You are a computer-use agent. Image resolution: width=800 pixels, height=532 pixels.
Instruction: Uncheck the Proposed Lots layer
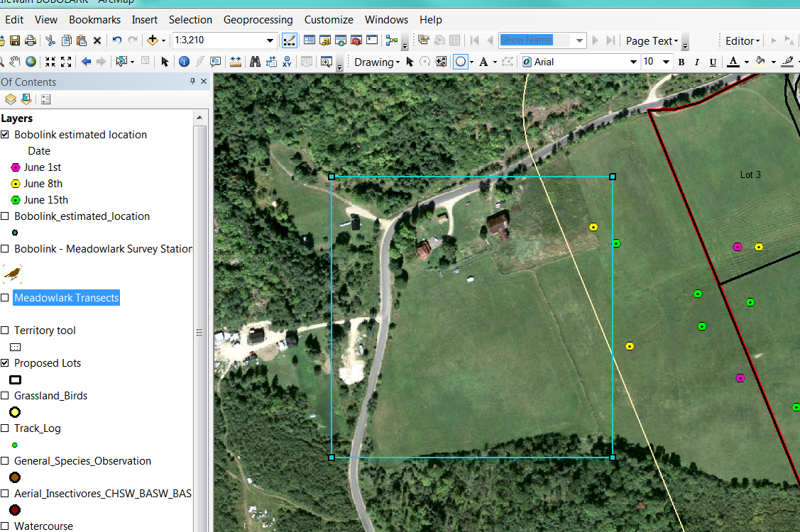(x=4, y=363)
